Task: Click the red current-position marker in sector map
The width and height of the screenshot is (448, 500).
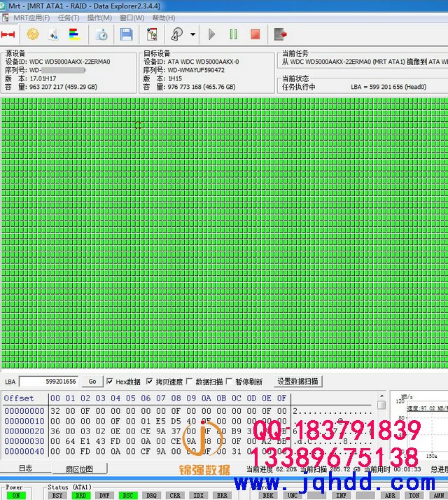Action: tap(138, 125)
